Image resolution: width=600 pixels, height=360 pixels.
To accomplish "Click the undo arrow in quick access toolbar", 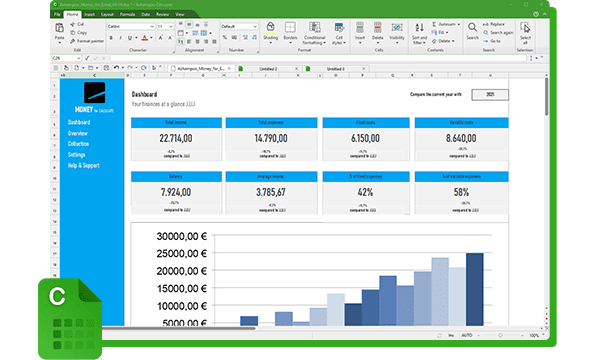I will point(116,68).
